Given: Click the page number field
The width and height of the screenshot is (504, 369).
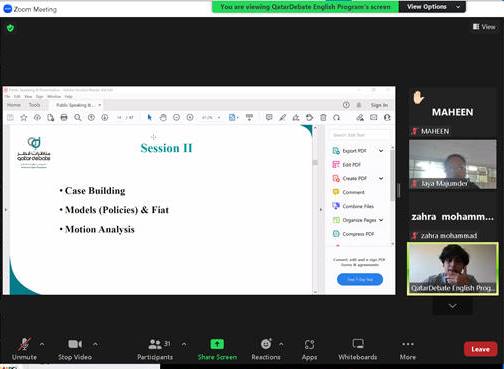Looking at the screenshot, I should 119,117.
